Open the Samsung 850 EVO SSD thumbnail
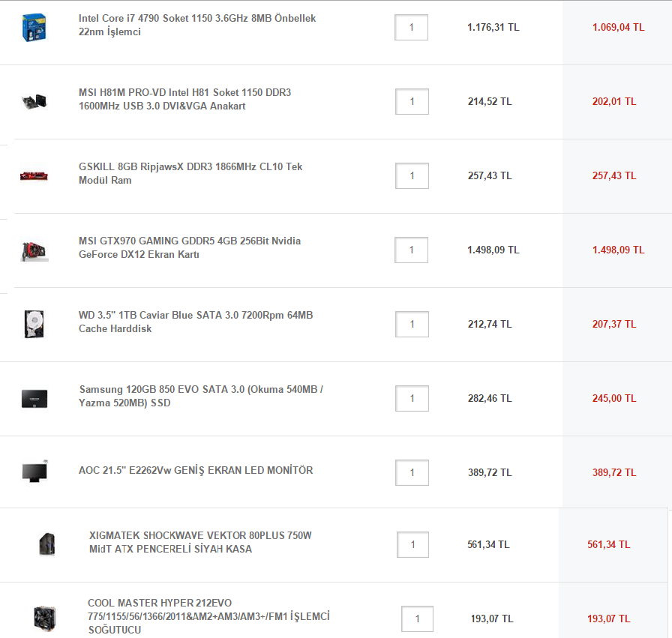Screen dimensions: 672x638 (34, 399)
